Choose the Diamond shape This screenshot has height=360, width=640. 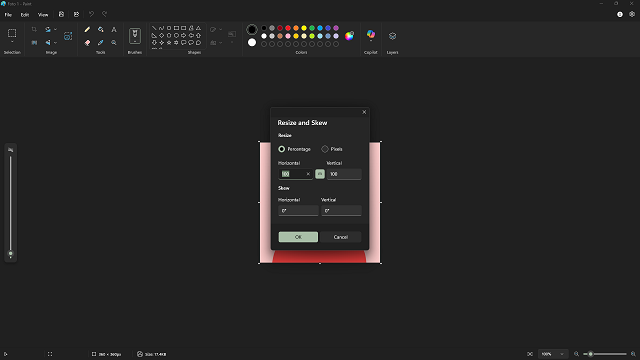tap(161, 36)
